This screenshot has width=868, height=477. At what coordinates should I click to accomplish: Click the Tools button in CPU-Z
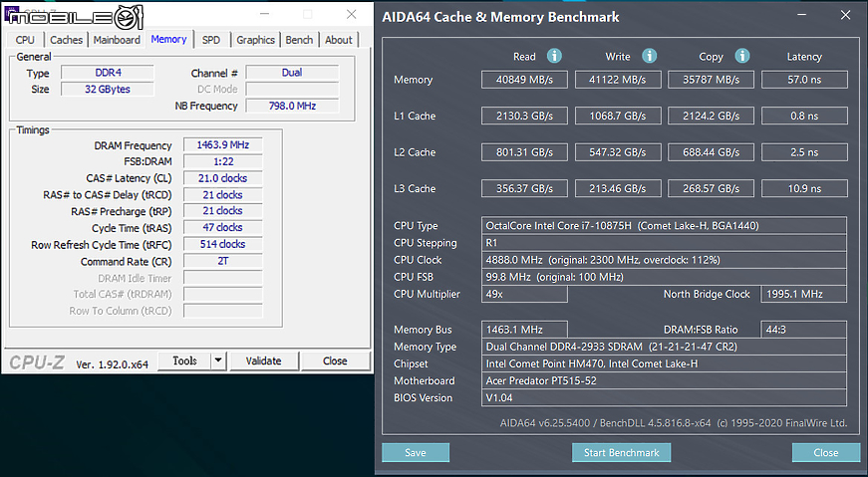(x=184, y=360)
